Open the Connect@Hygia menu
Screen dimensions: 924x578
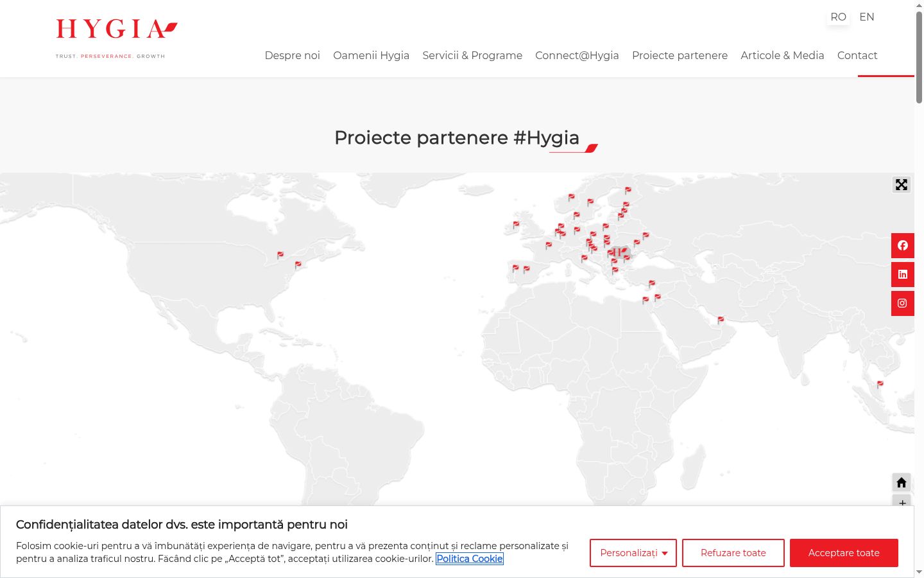[577, 55]
